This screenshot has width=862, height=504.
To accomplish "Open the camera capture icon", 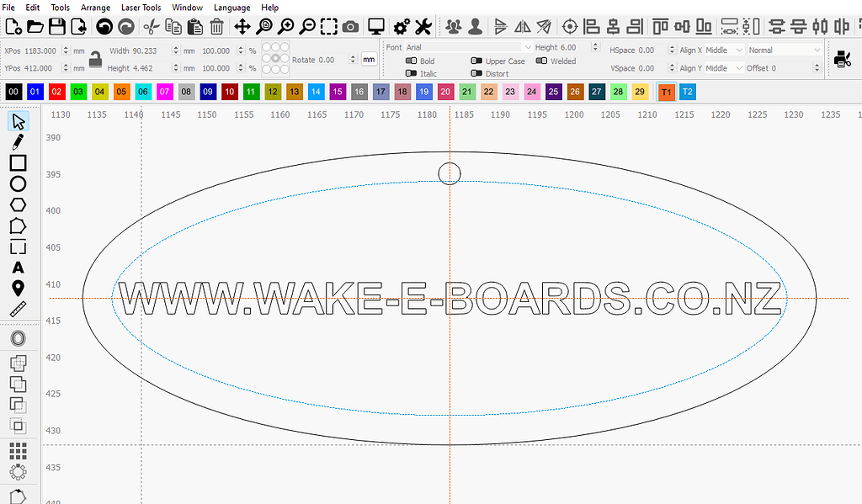I will coord(350,27).
